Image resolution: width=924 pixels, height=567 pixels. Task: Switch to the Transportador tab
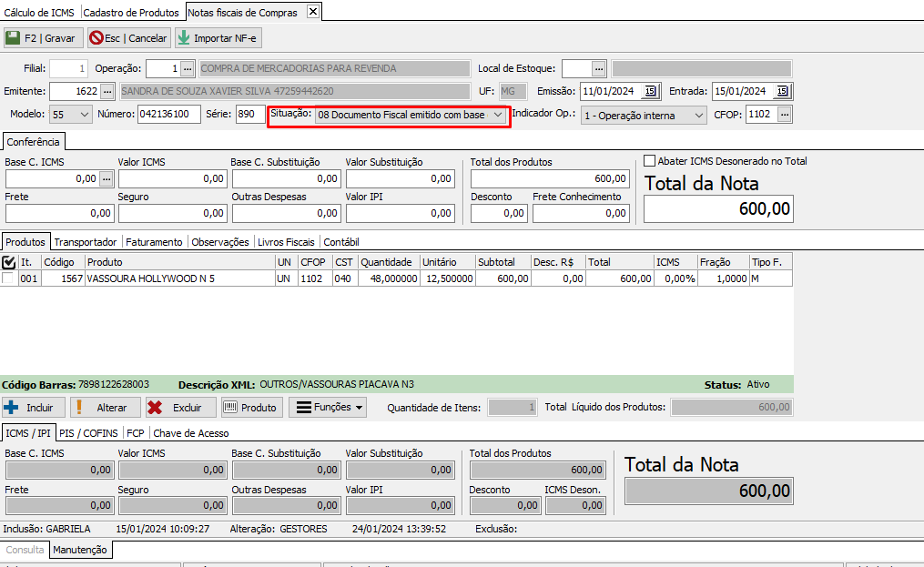(85, 242)
